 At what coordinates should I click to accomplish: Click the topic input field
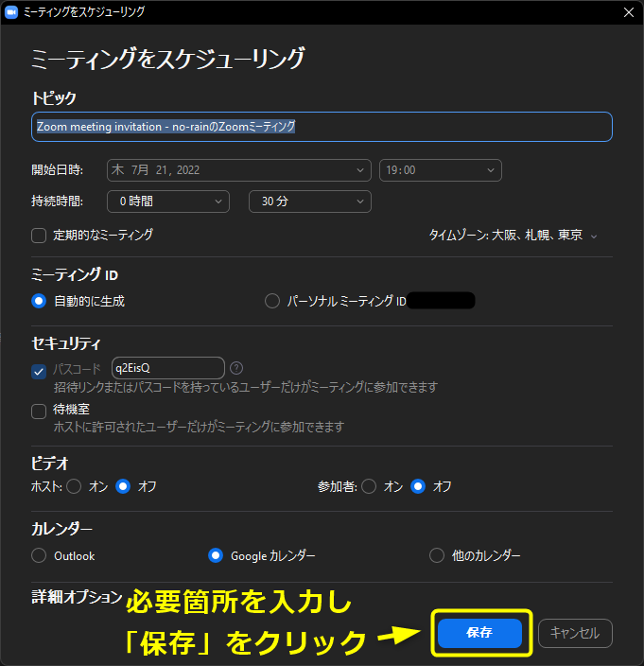[x=322, y=127]
